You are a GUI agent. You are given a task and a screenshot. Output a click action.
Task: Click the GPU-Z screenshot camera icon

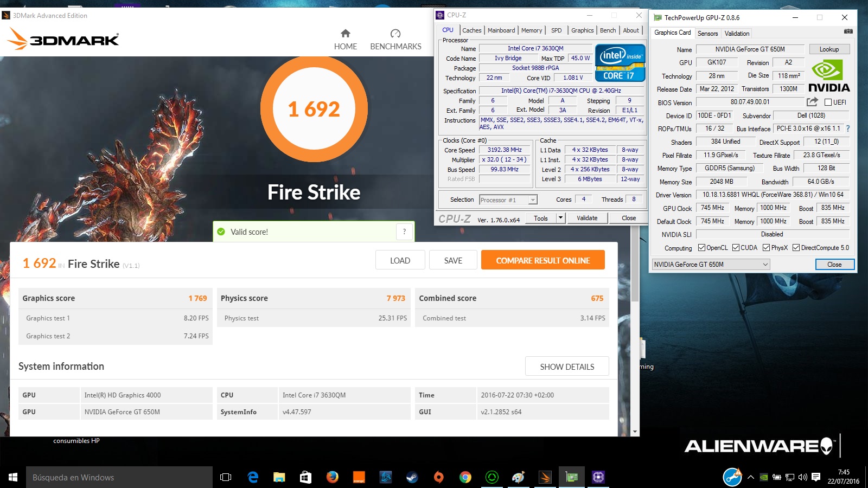pos(848,31)
